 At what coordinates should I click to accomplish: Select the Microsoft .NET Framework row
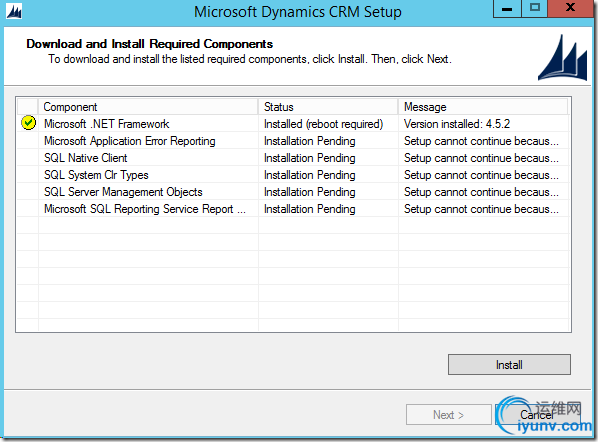293,124
